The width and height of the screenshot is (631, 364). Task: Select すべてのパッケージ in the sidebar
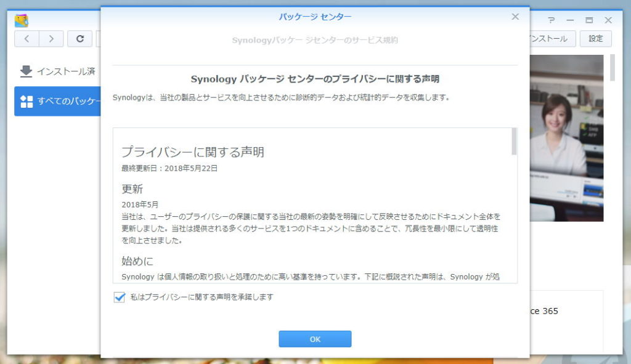pyautogui.click(x=57, y=102)
